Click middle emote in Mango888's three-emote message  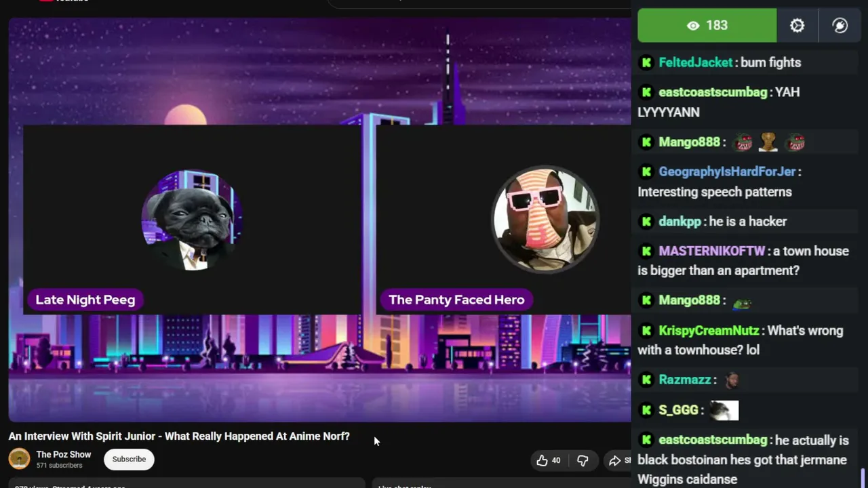point(768,142)
